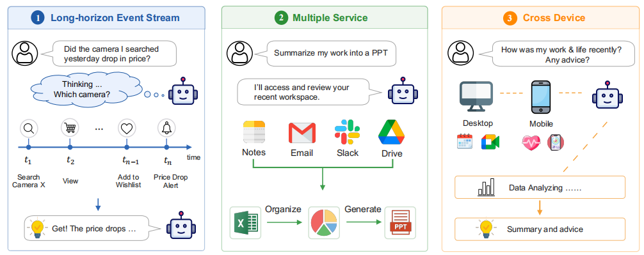Open the Gmail Email icon
644x255 pixels.
click(302, 133)
